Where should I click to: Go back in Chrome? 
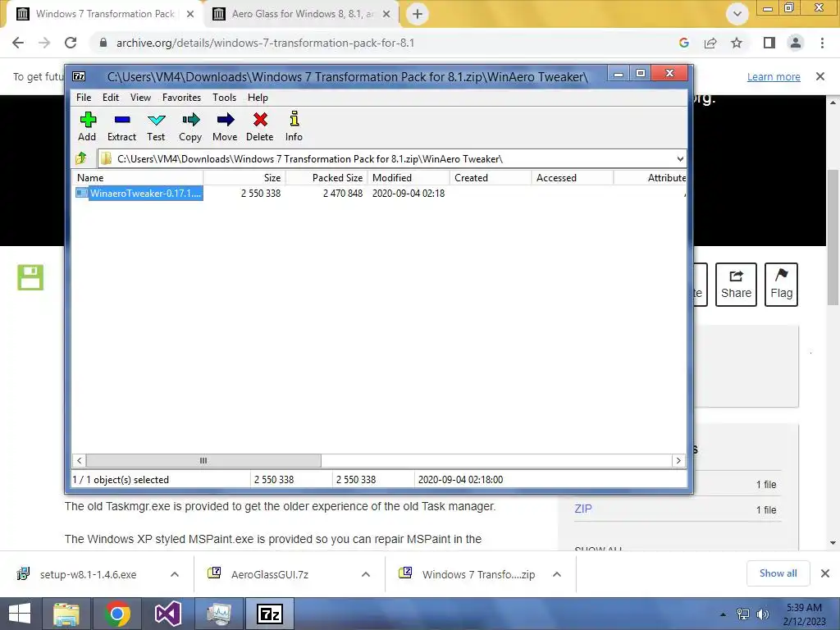[18, 43]
